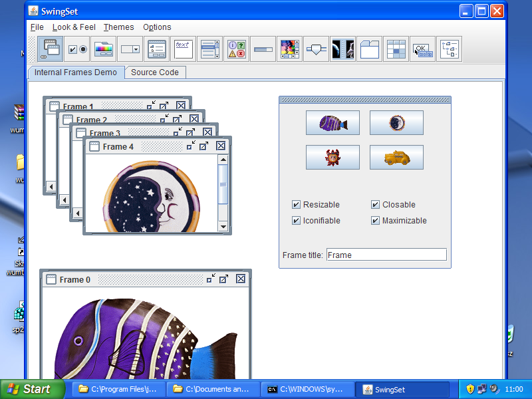Open the List demo toolbar icon

pos(210,49)
